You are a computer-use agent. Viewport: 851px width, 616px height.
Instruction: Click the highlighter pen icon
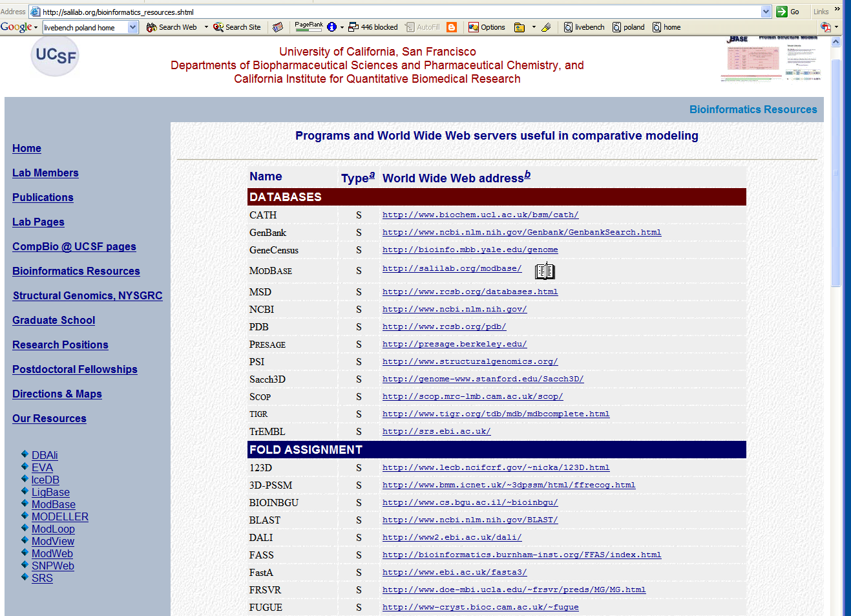click(546, 27)
